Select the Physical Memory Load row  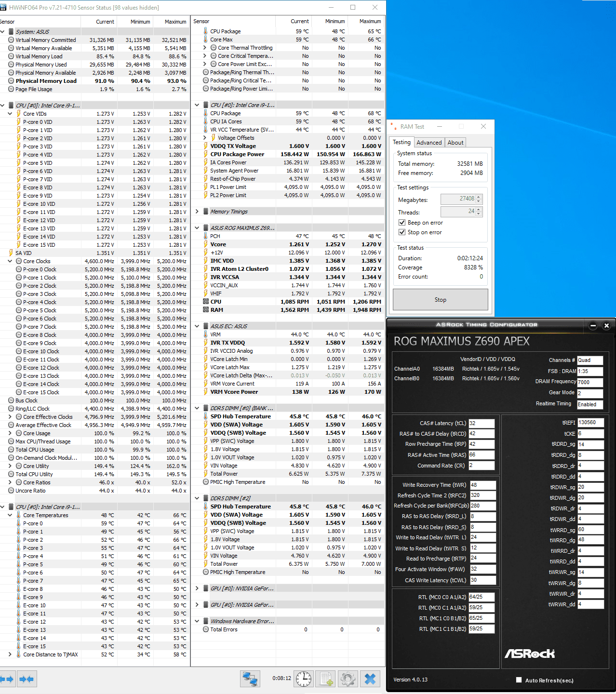(94, 81)
